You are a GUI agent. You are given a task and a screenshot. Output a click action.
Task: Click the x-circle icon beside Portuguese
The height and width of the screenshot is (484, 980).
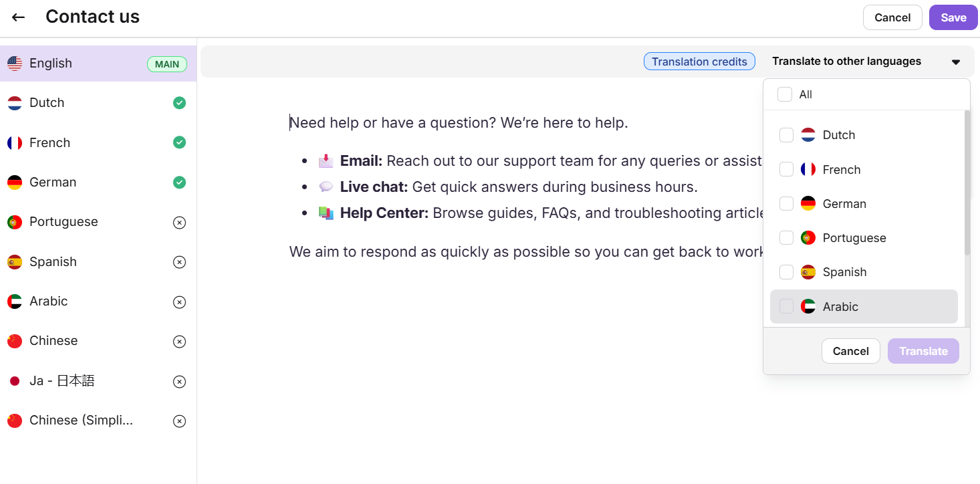pyautogui.click(x=179, y=222)
